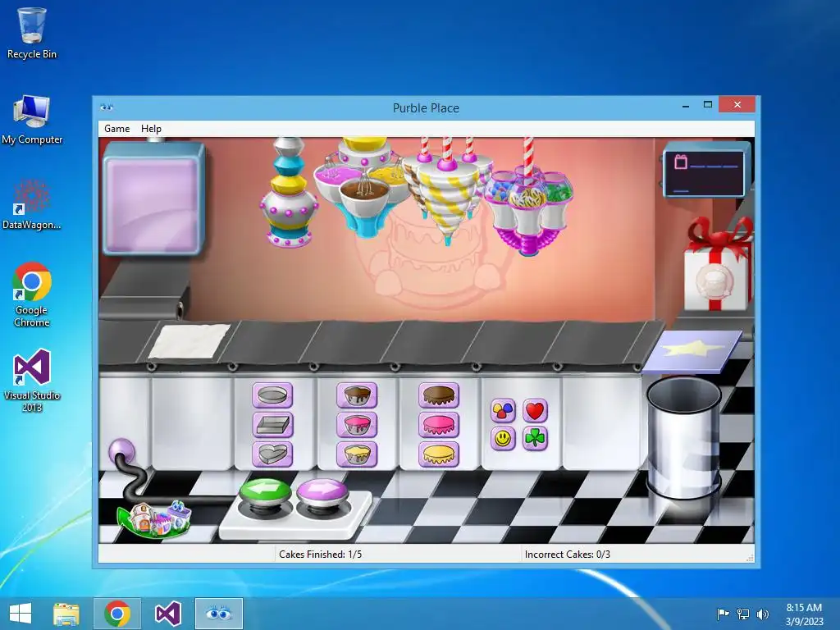Click Incorrect Cakes: 0/3 status text

[x=568, y=555]
